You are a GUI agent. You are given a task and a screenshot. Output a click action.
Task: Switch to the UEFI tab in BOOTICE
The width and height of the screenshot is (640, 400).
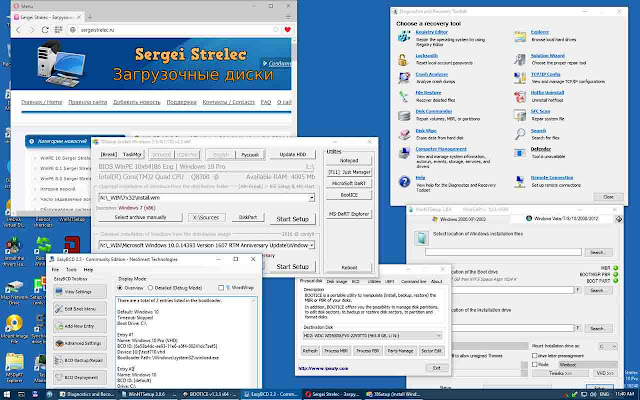[x=389, y=281]
